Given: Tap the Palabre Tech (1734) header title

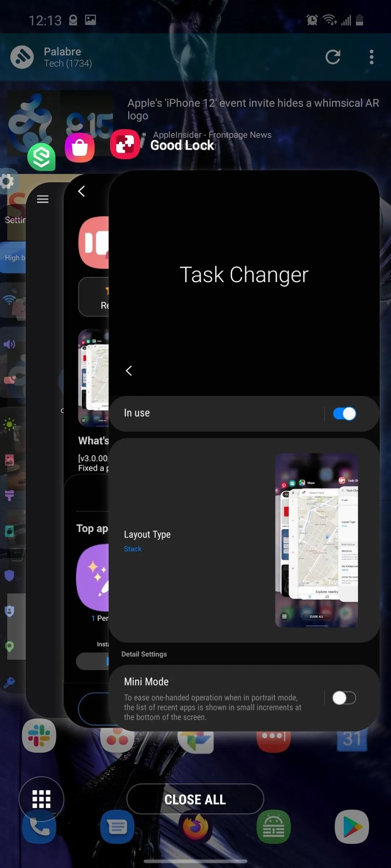Looking at the screenshot, I should (x=68, y=57).
